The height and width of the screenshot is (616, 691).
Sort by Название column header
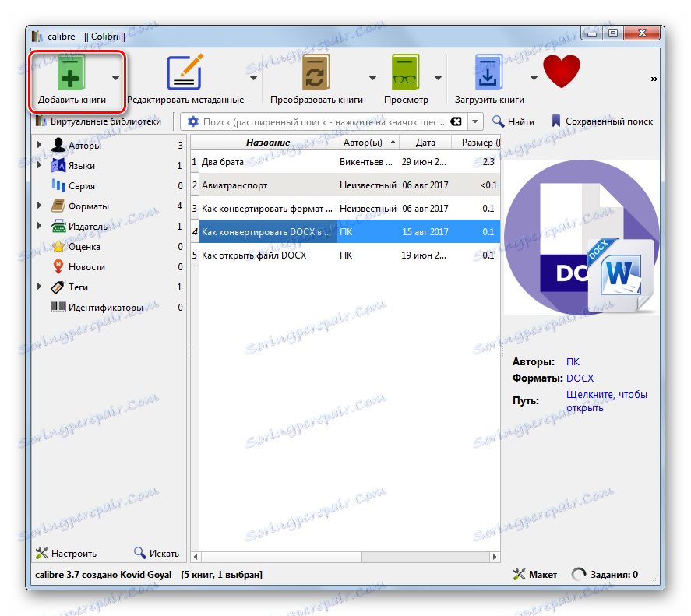[x=268, y=143]
